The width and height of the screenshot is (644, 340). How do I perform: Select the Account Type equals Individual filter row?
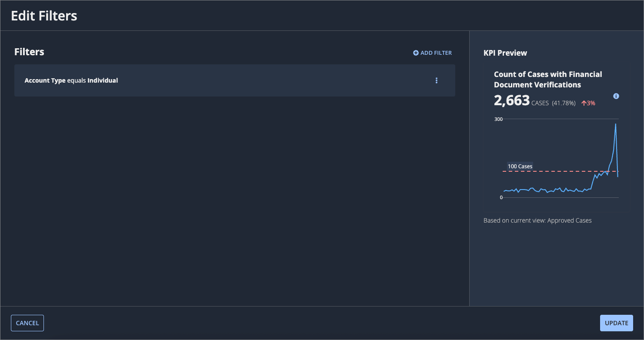[x=235, y=80]
